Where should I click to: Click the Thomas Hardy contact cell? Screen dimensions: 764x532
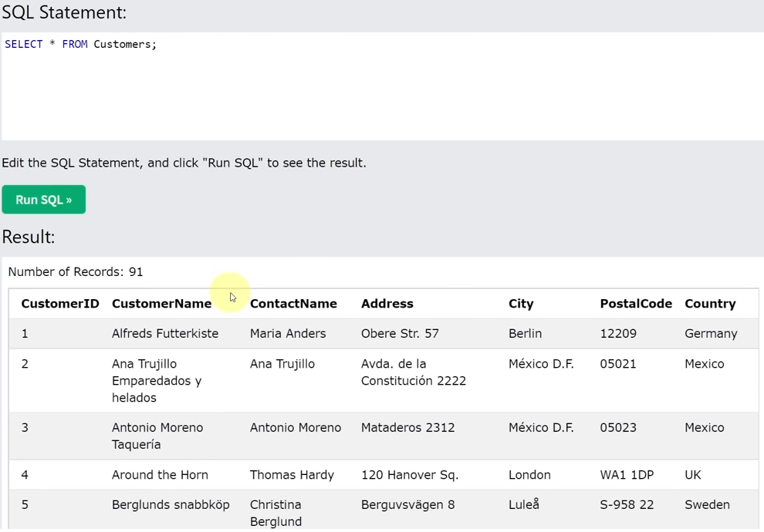tap(292, 475)
